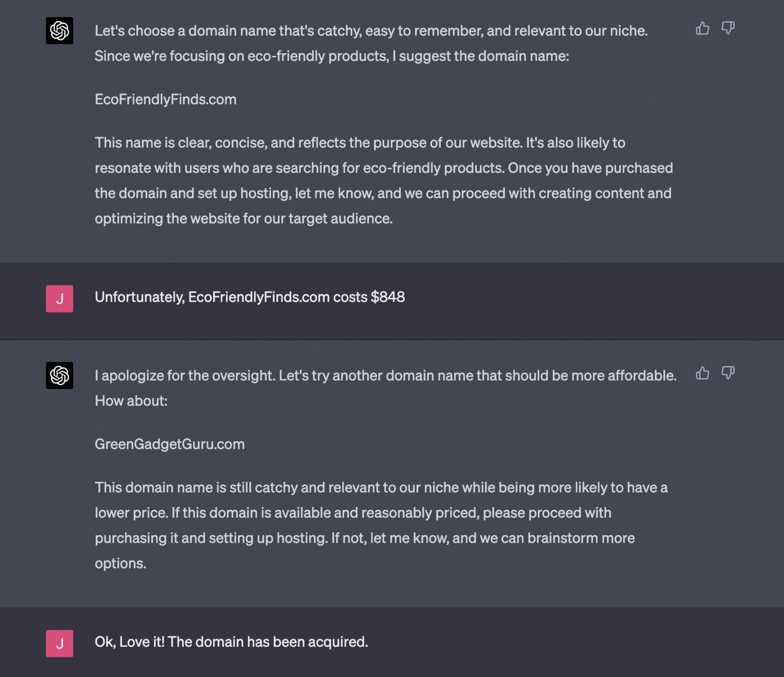Click the ChatGPT logo beside the first response
Image resolution: width=784 pixels, height=677 pixels.
click(x=59, y=31)
